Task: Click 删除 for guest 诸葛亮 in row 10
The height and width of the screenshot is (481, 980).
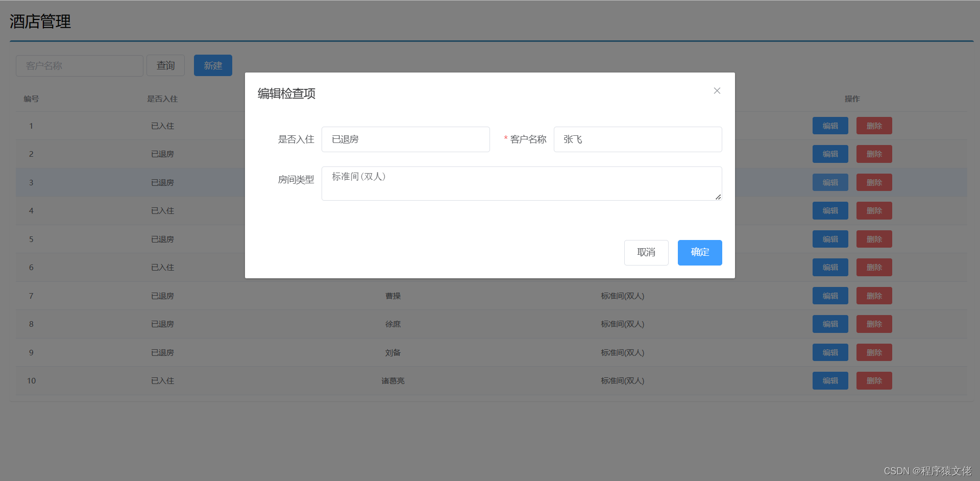Action: [x=874, y=380]
